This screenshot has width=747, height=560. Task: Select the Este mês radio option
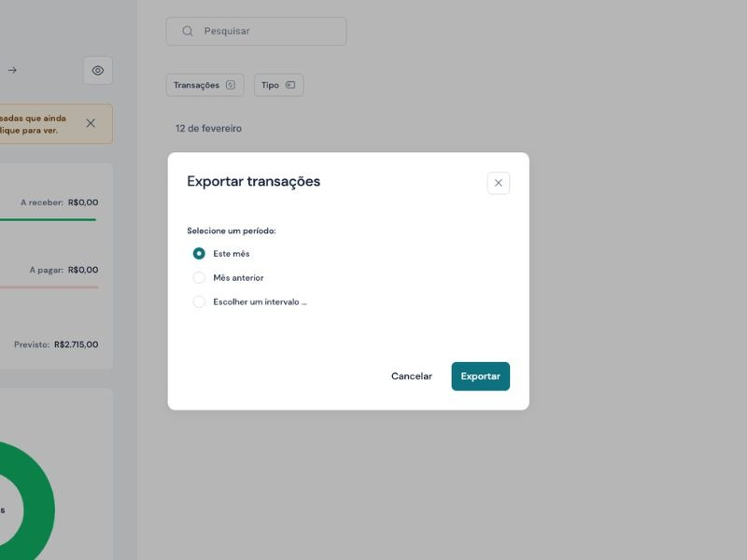click(199, 254)
